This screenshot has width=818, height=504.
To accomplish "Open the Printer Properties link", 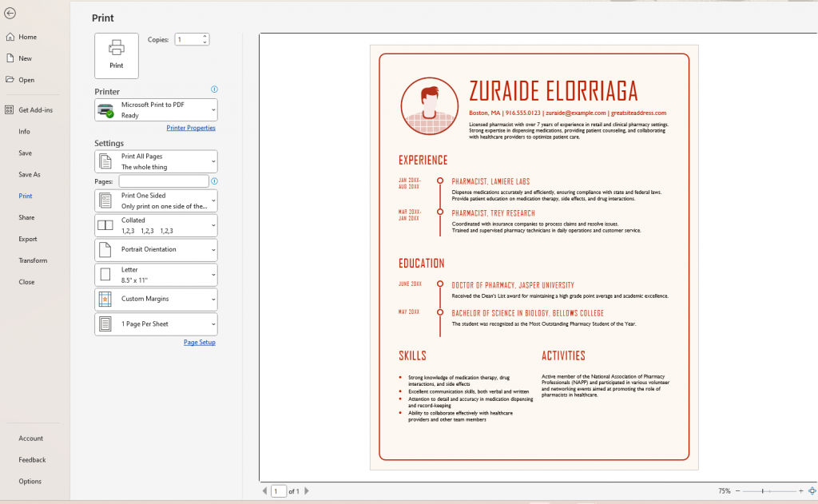I will [191, 128].
